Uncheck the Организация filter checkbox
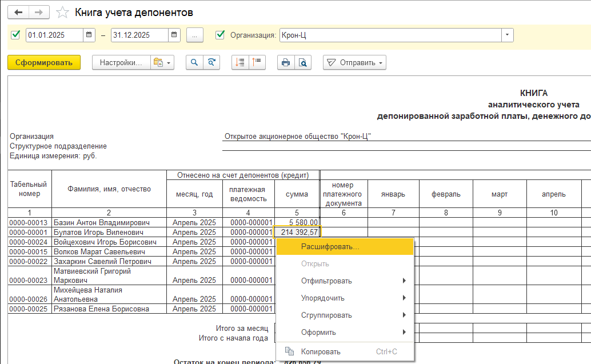Screen dimensions: 591x364 (220, 35)
